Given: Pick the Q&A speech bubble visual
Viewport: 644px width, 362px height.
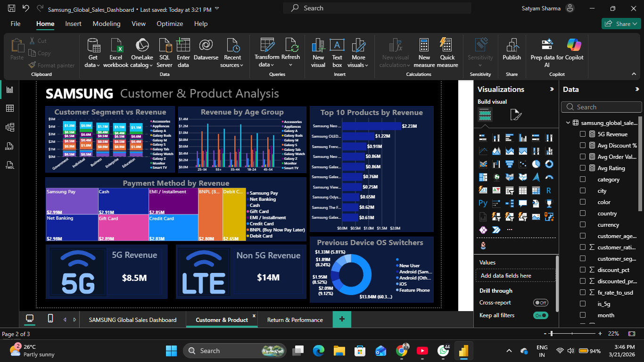Looking at the screenshot, I should (x=522, y=204).
